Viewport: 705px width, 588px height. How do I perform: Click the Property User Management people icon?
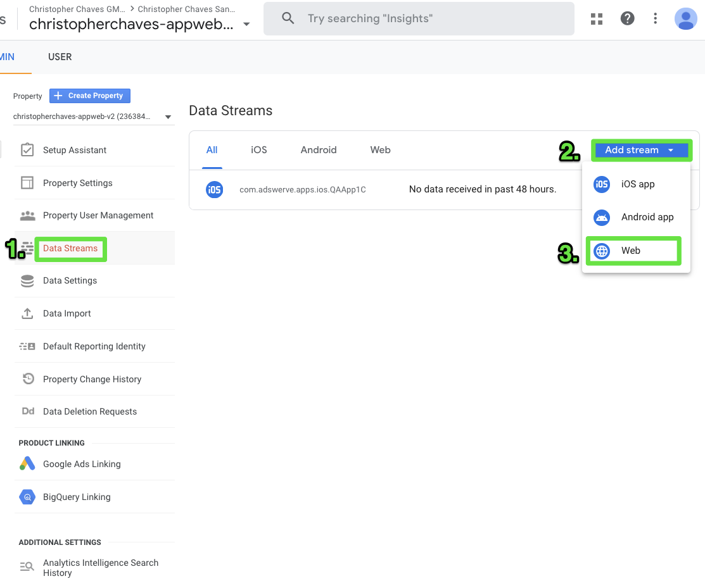pos(27,216)
